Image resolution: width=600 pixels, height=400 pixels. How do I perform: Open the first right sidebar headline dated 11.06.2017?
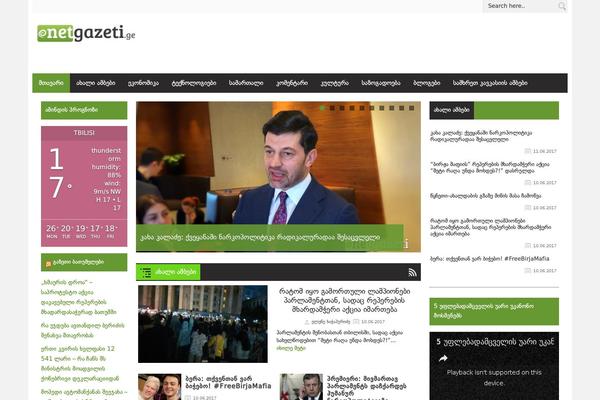[x=481, y=136]
